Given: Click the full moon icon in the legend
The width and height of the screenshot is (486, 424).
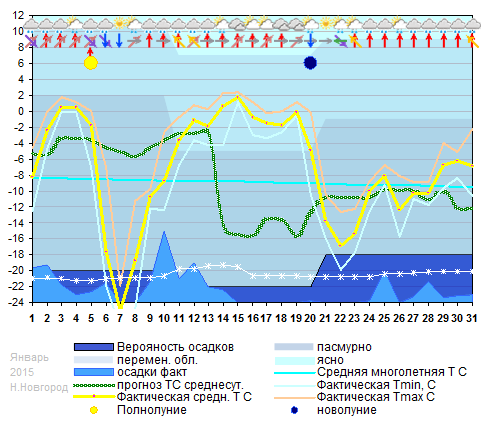Looking at the screenshot, I should (x=94, y=410).
